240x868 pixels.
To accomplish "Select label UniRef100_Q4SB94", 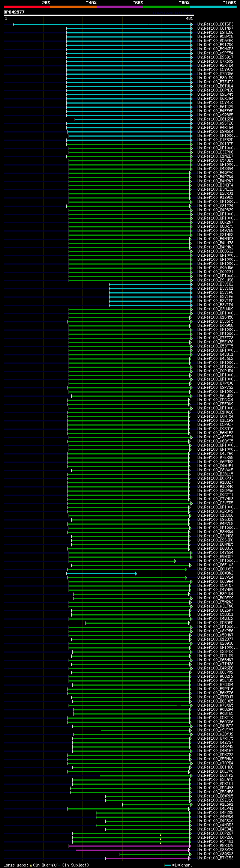I will pos(215,169).
